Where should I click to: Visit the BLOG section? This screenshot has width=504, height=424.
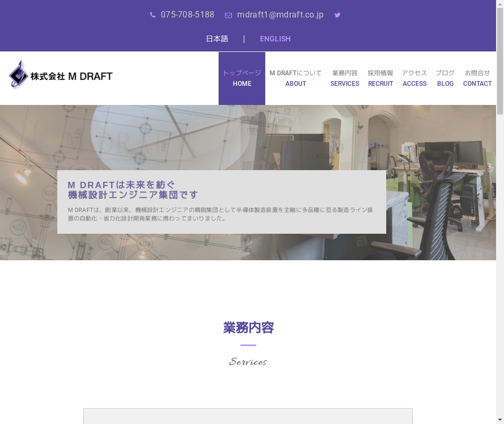click(445, 78)
